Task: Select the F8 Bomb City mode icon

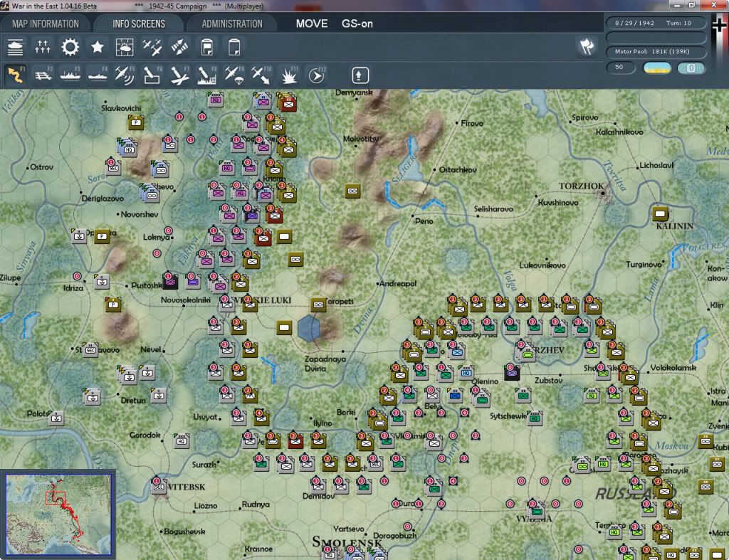Action: [x=207, y=75]
